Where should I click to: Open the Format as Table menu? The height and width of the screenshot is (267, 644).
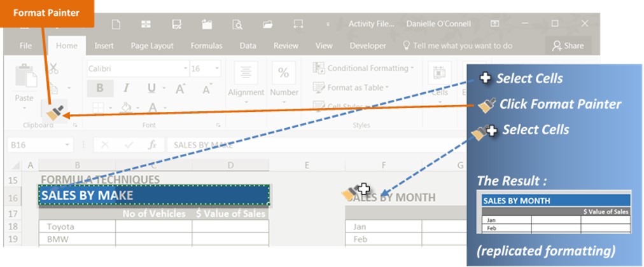click(351, 87)
